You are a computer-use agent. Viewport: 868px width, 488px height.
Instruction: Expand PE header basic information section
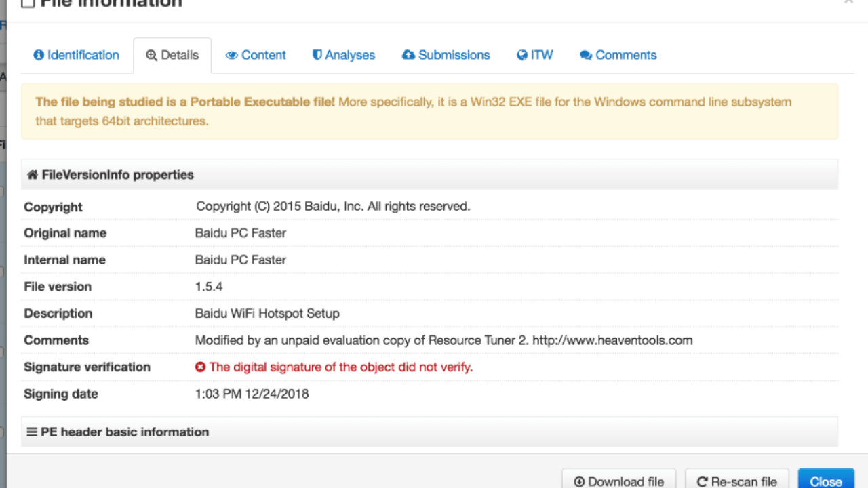429,432
